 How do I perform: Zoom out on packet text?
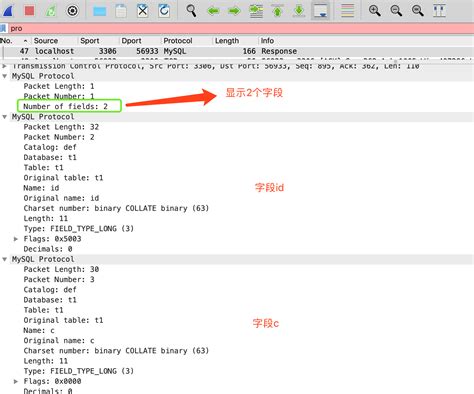coord(396,11)
